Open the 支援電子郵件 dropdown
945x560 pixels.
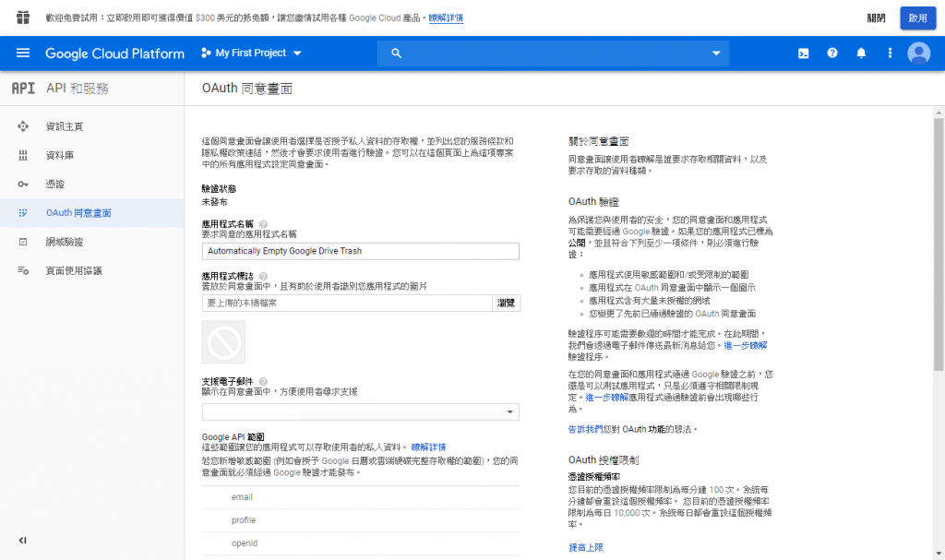point(361,411)
